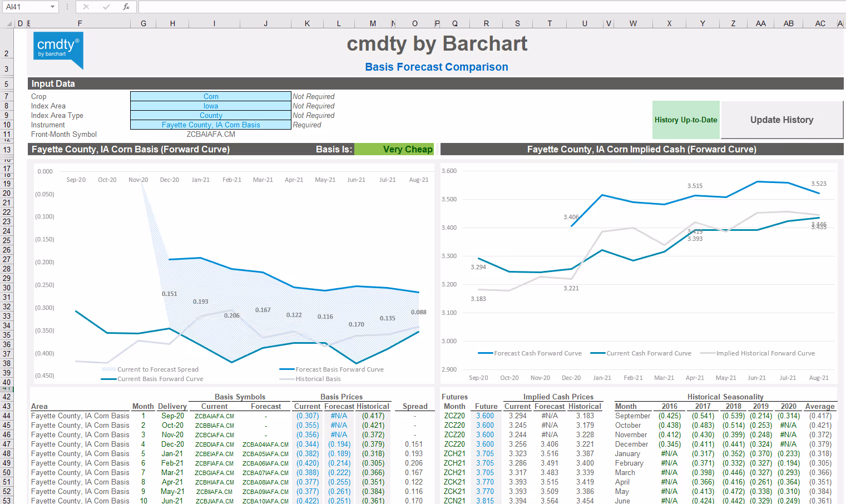Click the formula bar input area
The height and width of the screenshot is (504, 846).
pos(492,7)
